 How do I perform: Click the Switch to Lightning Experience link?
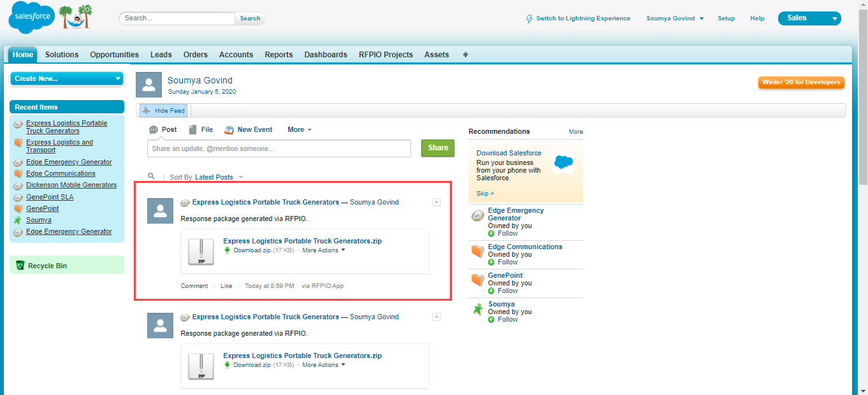click(583, 18)
